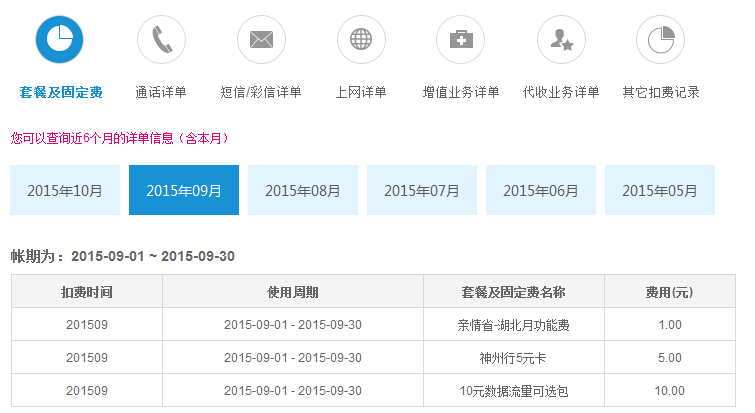Click the person-with-star icon for 代收业务
This screenshot has width=755, height=413.
tap(561, 39)
